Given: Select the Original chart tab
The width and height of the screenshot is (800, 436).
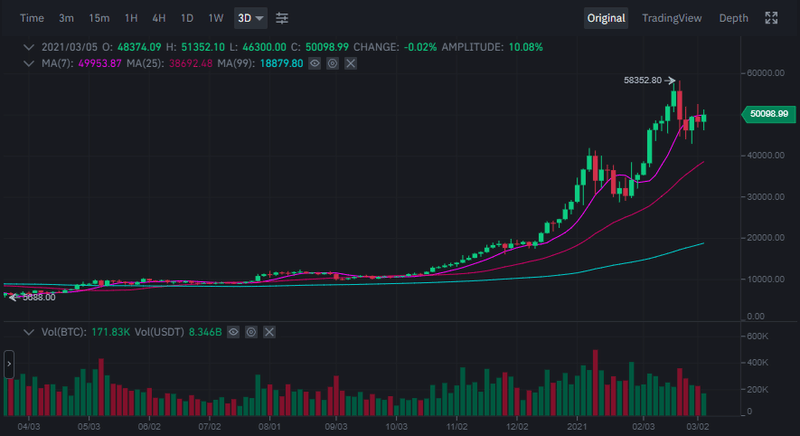Looking at the screenshot, I should (606, 18).
